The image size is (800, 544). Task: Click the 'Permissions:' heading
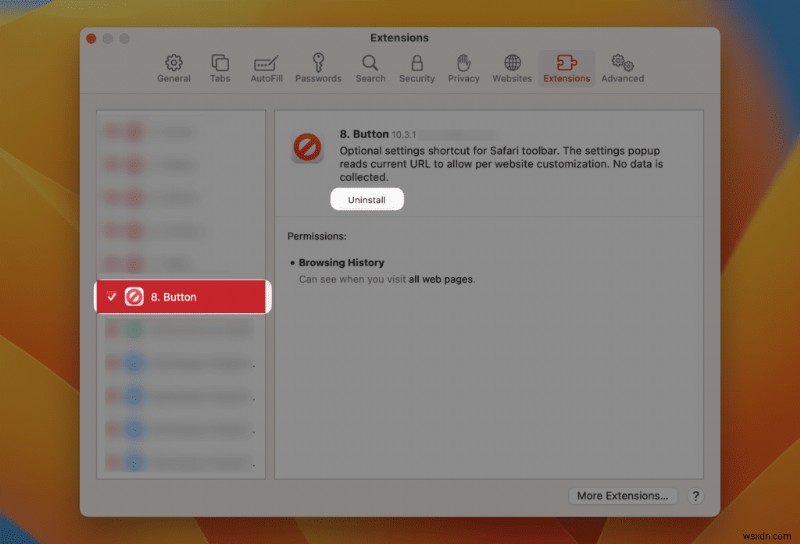(x=317, y=236)
